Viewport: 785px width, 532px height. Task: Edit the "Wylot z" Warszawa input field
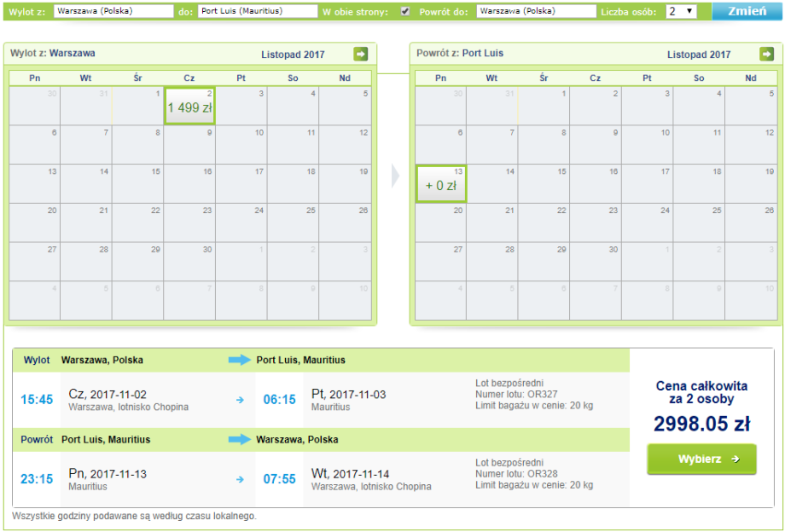pos(113,12)
